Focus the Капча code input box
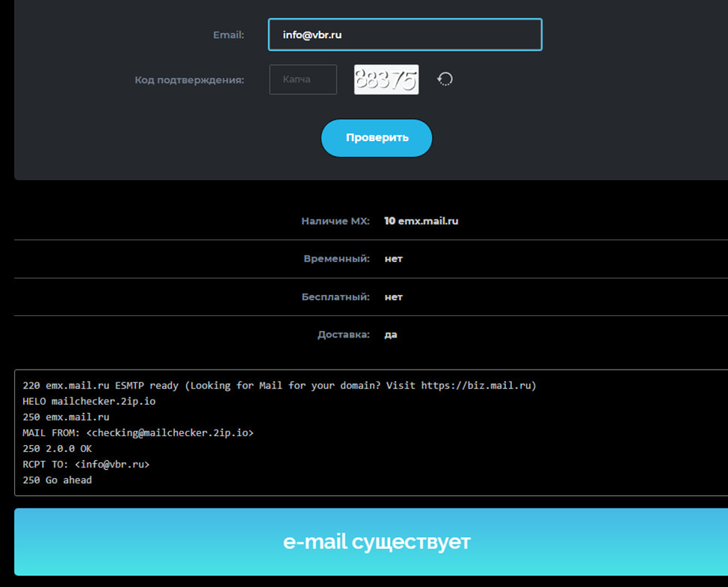This screenshot has width=728, height=587. pos(303,79)
